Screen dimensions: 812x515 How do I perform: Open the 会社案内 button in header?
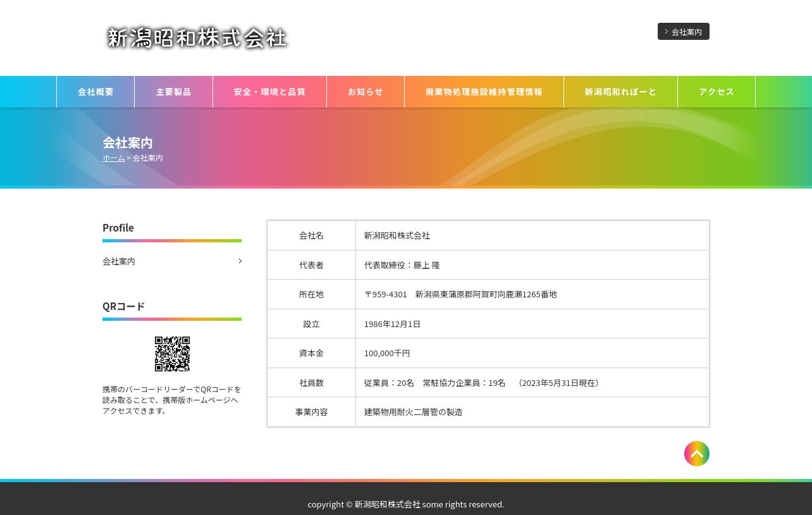point(684,32)
